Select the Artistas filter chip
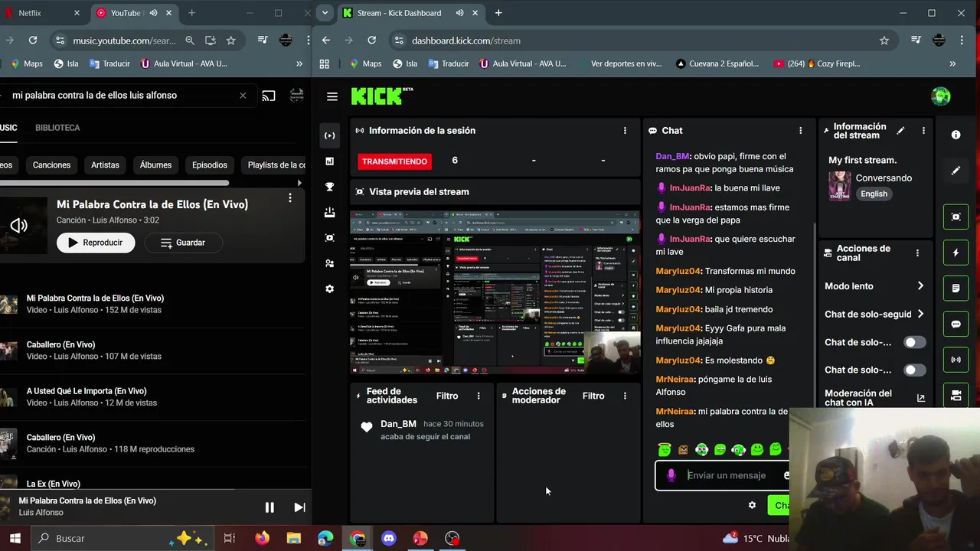980x551 pixels. (x=105, y=165)
